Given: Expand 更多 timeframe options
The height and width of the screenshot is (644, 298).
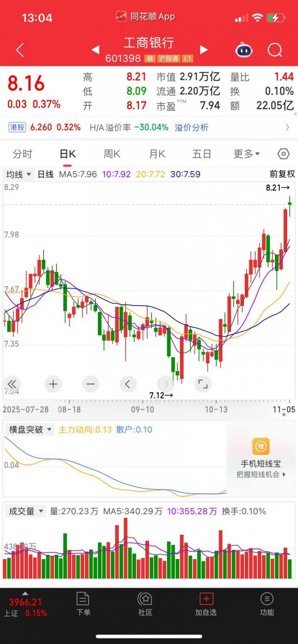Looking at the screenshot, I should 247,154.
